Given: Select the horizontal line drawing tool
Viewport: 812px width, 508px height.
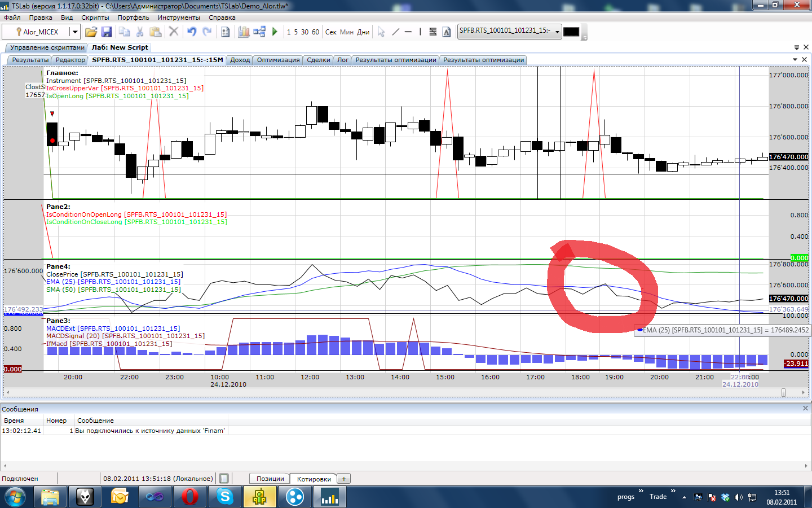Looking at the screenshot, I should pos(408,32).
